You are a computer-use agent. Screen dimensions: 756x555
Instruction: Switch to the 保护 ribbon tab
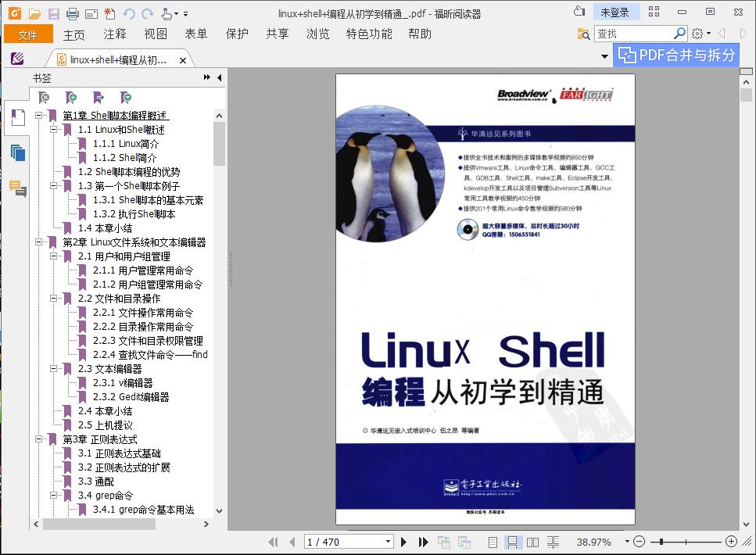[237, 34]
